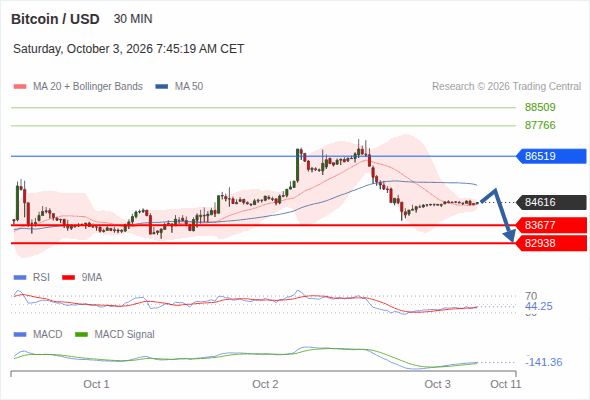Select the 30 MIN timeframe label
590x400 pixels.
click(x=133, y=19)
